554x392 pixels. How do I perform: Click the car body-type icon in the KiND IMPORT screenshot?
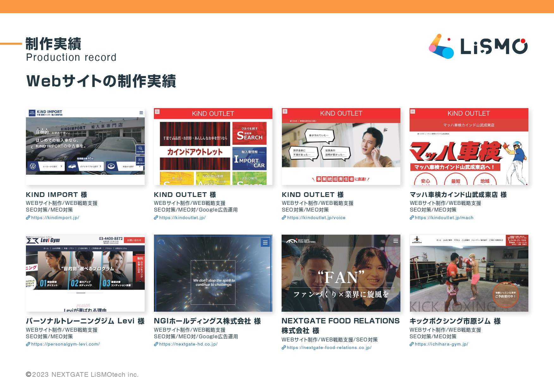click(x=72, y=166)
